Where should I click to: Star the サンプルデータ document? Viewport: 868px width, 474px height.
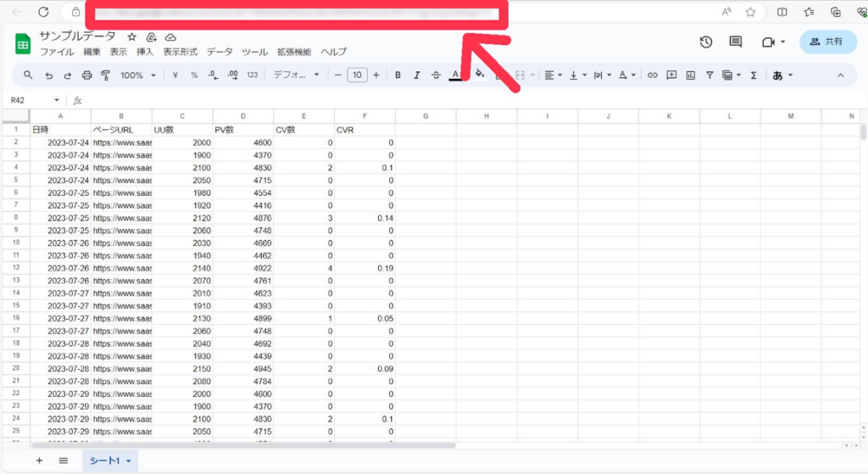[132, 37]
